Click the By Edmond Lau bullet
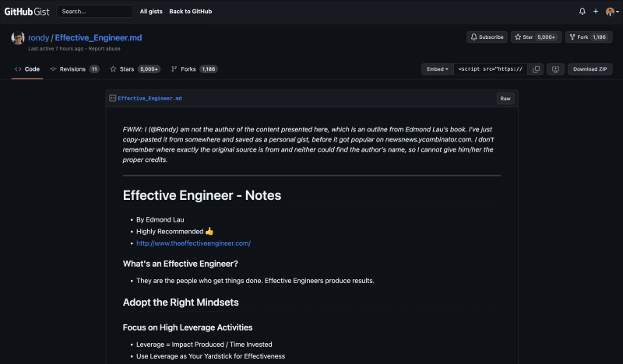The height and width of the screenshot is (364, 623). point(160,219)
